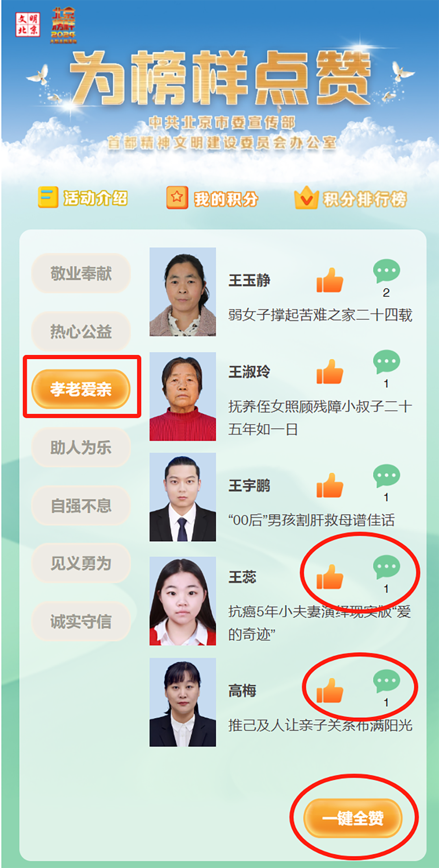Open comments for 高梅

386,681
